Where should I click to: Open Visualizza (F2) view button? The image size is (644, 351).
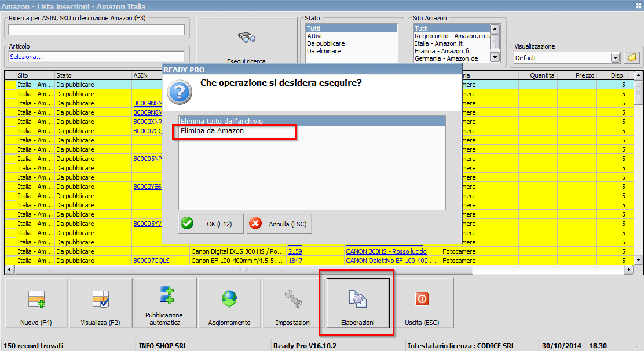tap(101, 304)
